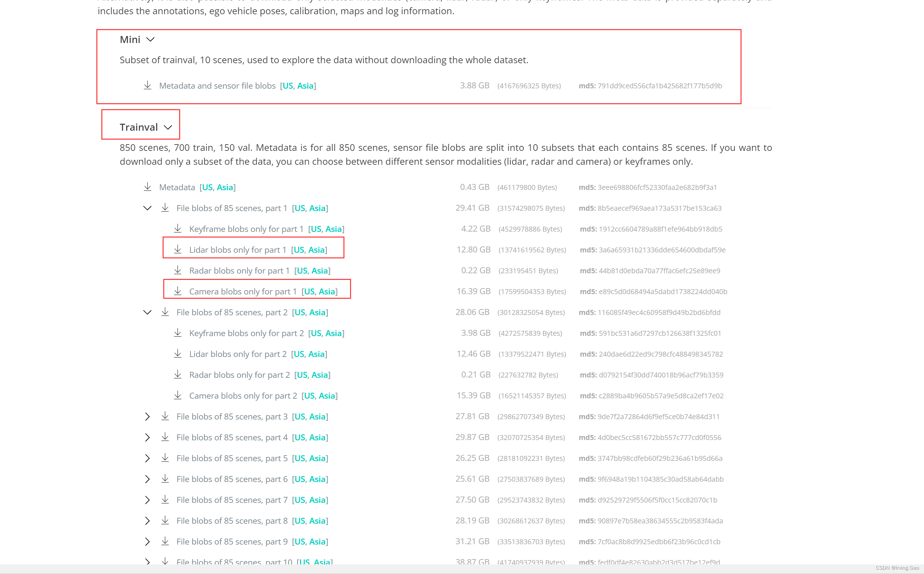Screen dimensions: 924x574
Task: Open the US link for Mini metadata blobs
Action: (287, 86)
